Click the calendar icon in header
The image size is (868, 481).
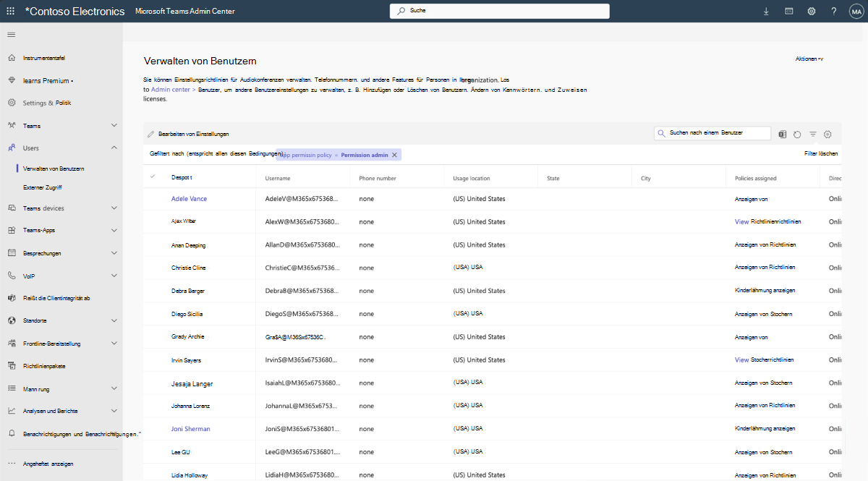point(789,11)
